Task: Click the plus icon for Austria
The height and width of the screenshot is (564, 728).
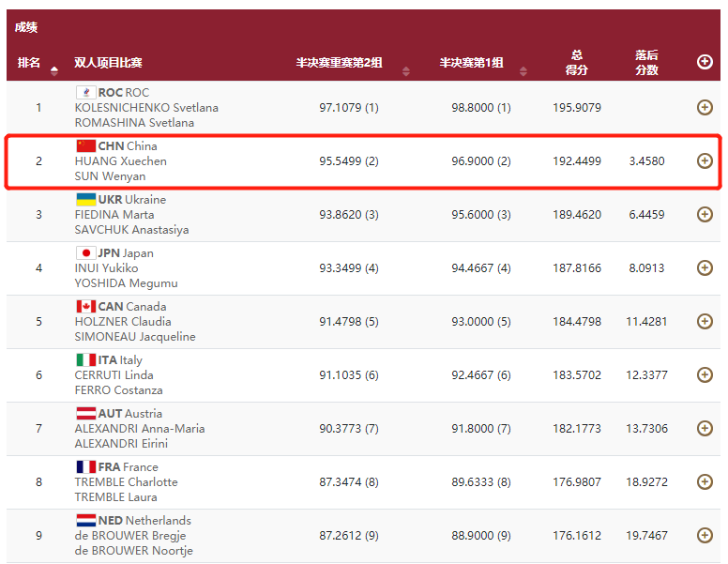Action: click(x=705, y=429)
